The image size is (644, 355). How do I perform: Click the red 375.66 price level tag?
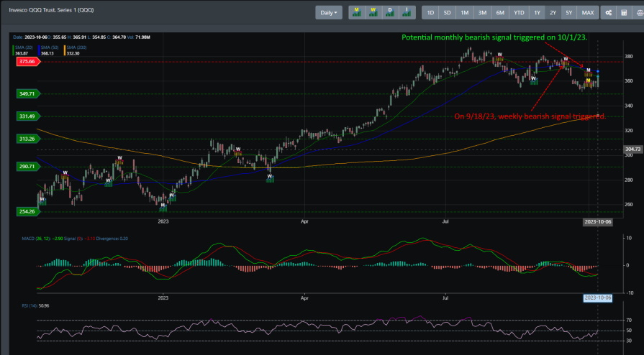tap(28, 62)
